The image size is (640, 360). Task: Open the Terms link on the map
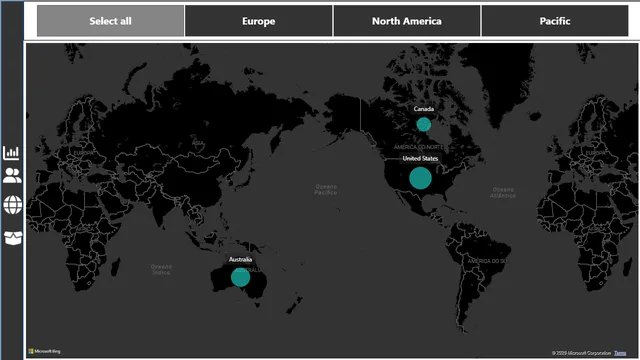click(x=620, y=353)
